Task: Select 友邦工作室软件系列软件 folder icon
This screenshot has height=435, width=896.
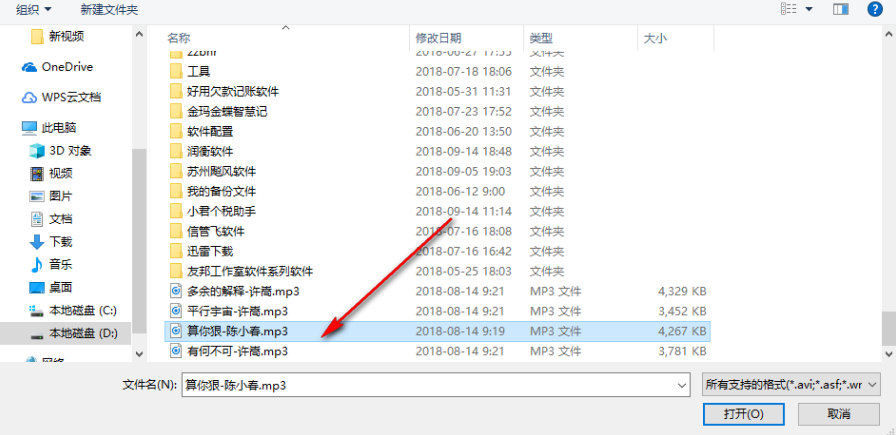Action: [176, 271]
